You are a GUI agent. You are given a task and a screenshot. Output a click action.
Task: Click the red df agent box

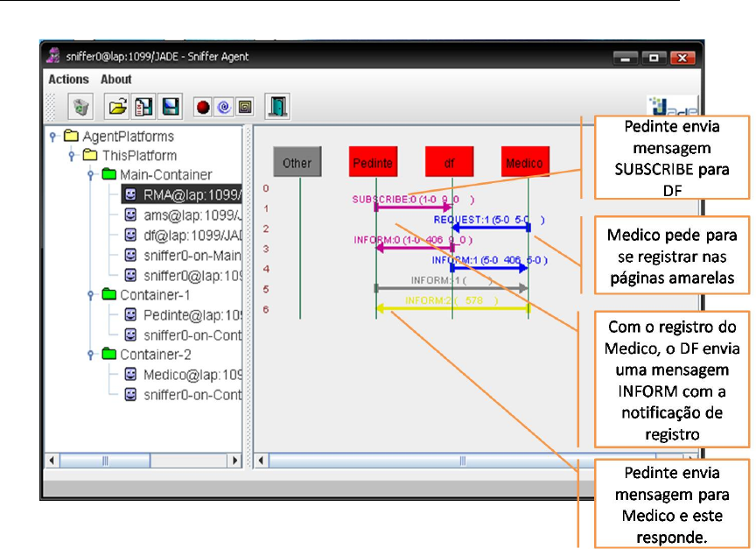pos(450,162)
